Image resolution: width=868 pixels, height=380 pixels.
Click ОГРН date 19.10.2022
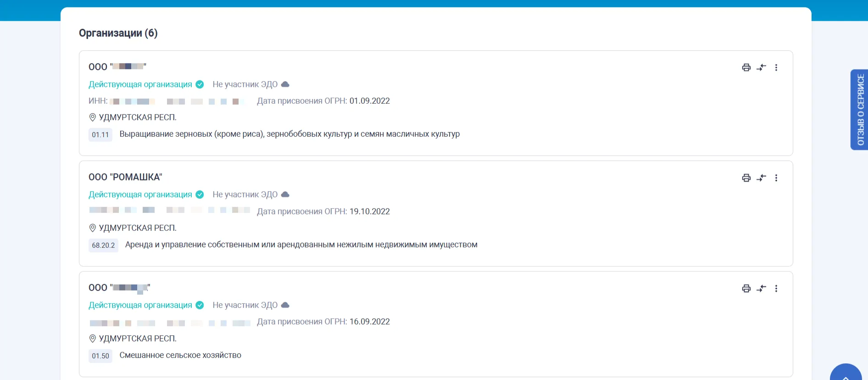click(x=370, y=212)
